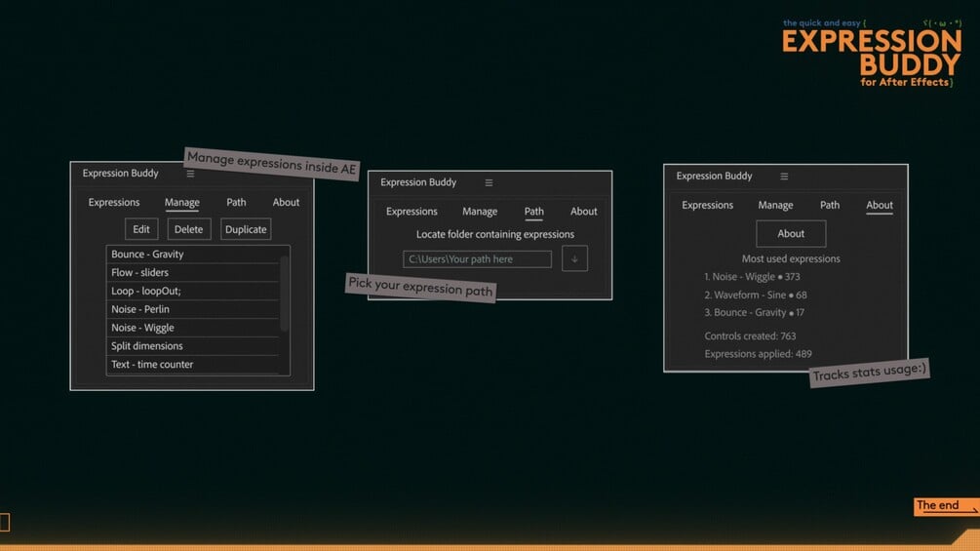Select 'Split dimensions' in the list
This screenshot has width=980, height=551.
coord(192,346)
